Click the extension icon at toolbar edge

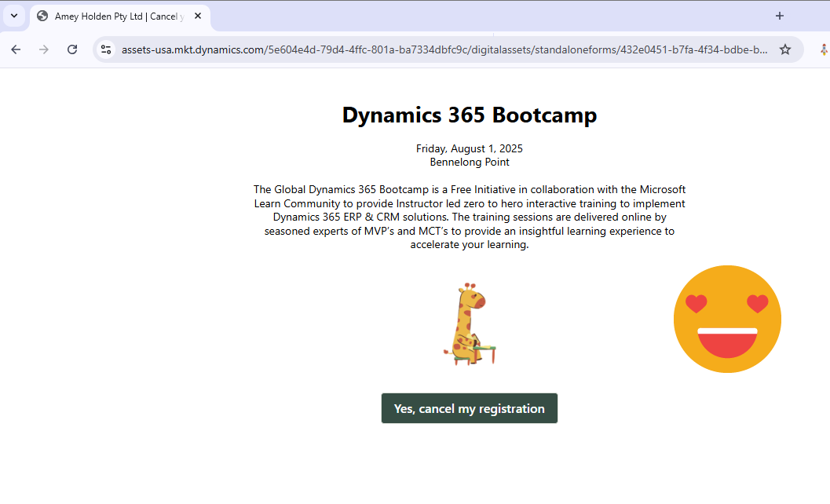[x=824, y=49]
